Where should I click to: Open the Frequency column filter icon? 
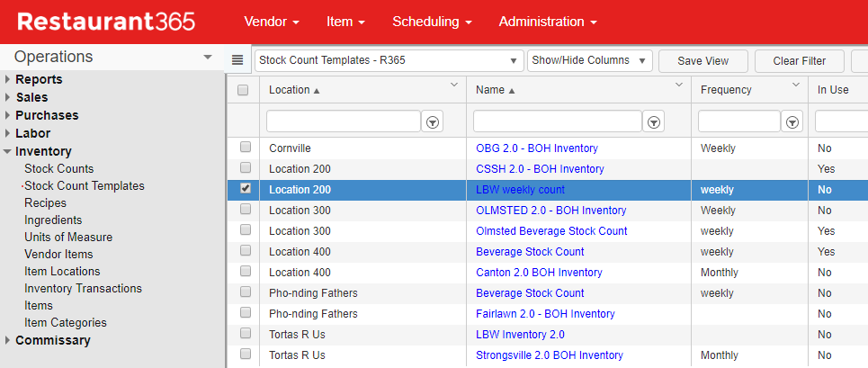[x=792, y=121]
